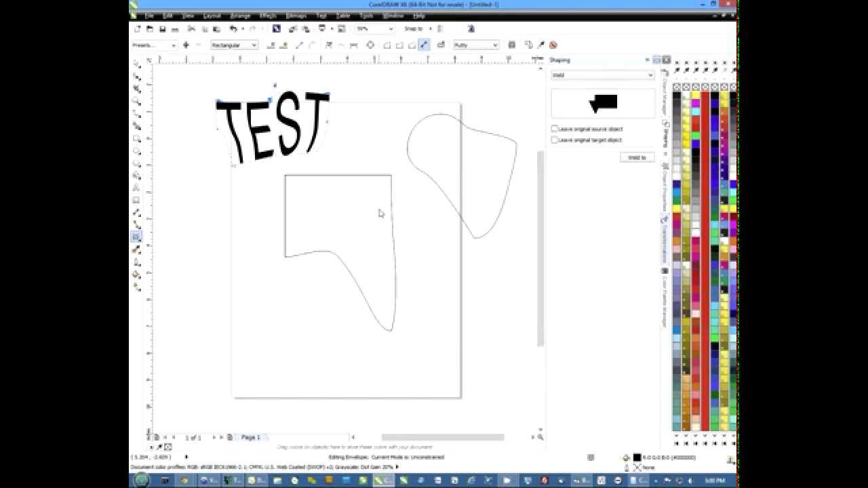
Task: Open the zoom level dropdown
Action: click(x=391, y=29)
